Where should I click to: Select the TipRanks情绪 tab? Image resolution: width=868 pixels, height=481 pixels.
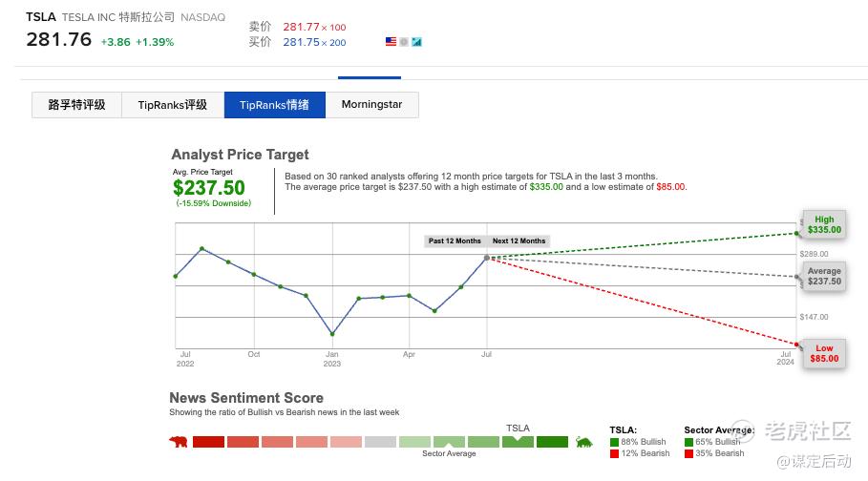pos(274,105)
